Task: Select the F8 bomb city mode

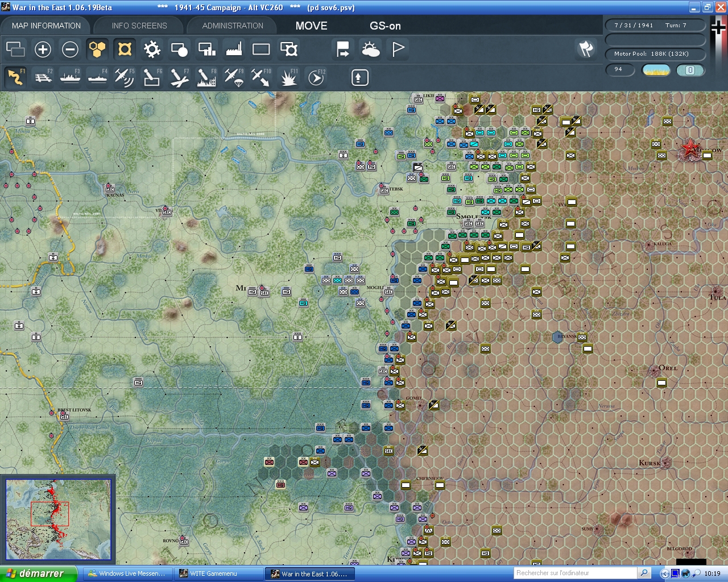Action: tap(206, 77)
